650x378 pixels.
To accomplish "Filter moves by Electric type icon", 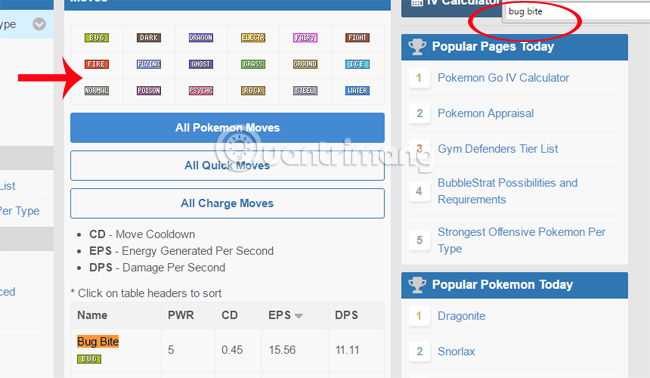I will (x=253, y=38).
